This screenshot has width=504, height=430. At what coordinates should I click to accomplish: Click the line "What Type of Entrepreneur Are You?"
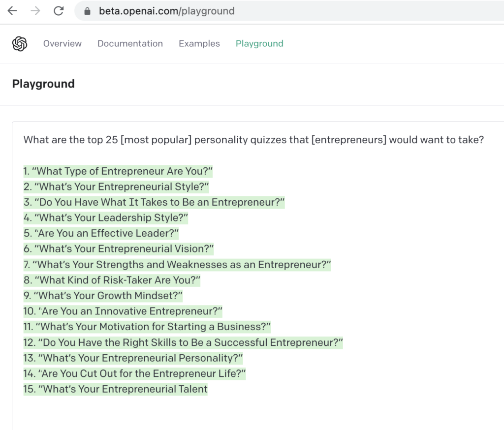[x=118, y=171]
